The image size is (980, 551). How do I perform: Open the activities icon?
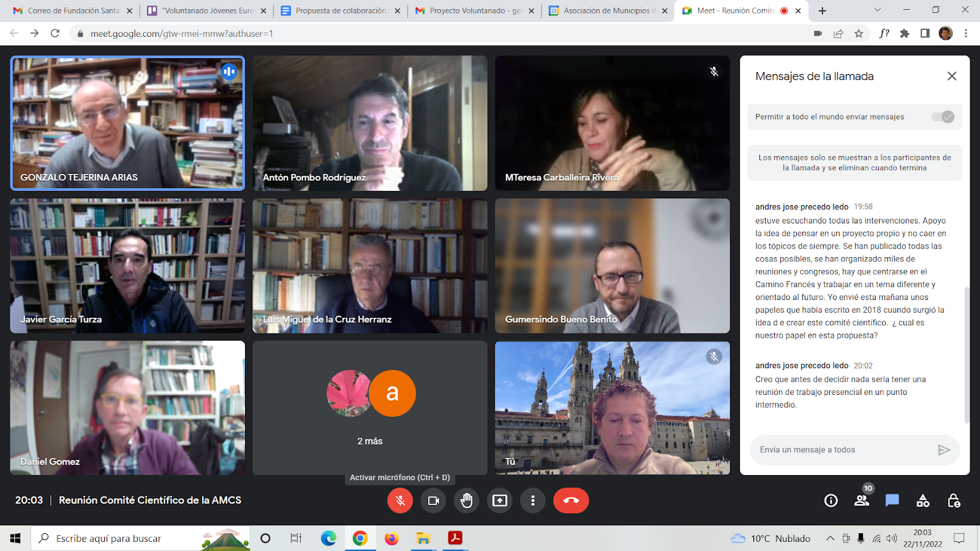click(x=922, y=501)
